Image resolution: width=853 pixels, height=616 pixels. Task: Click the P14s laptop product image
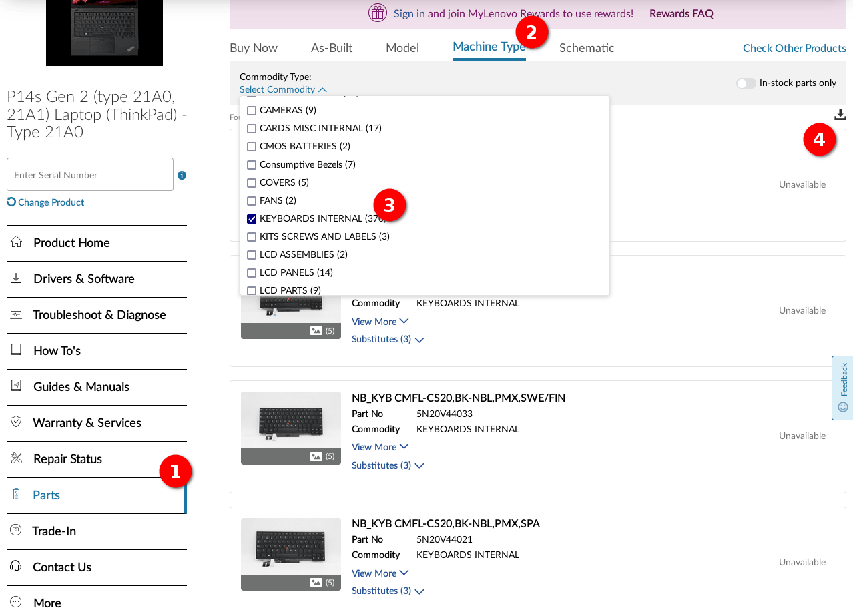click(x=104, y=33)
